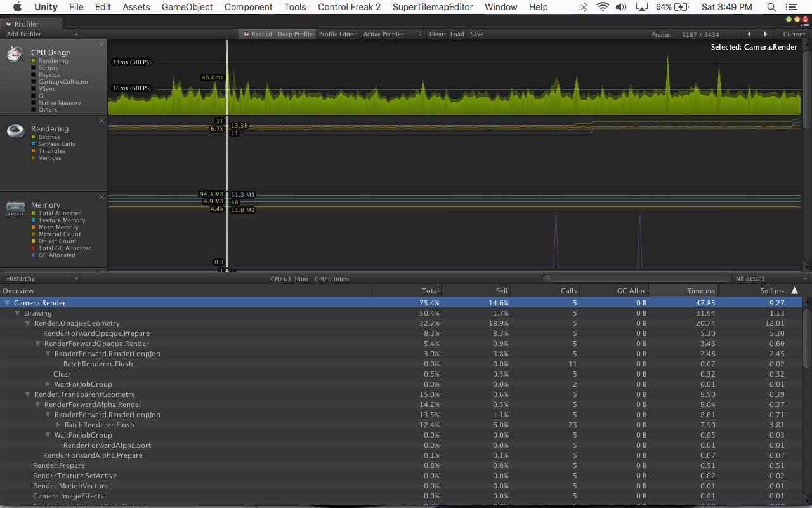Viewport: 812px width, 508px height.
Task: Toggle Deep Profile mode
Action: [295, 34]
